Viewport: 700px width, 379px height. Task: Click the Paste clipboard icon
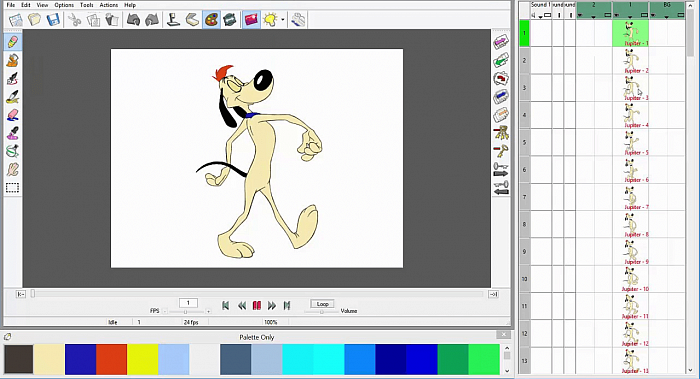point(112,20)
